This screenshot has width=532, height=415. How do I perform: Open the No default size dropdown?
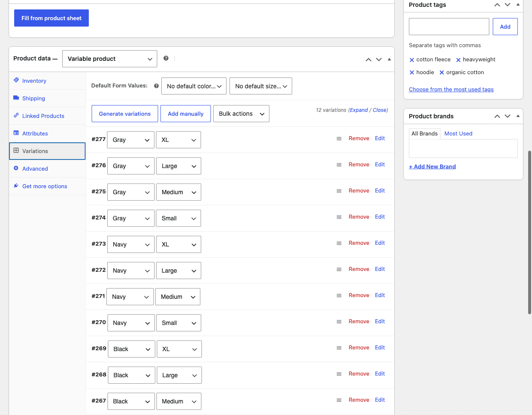tap(261, 86)
